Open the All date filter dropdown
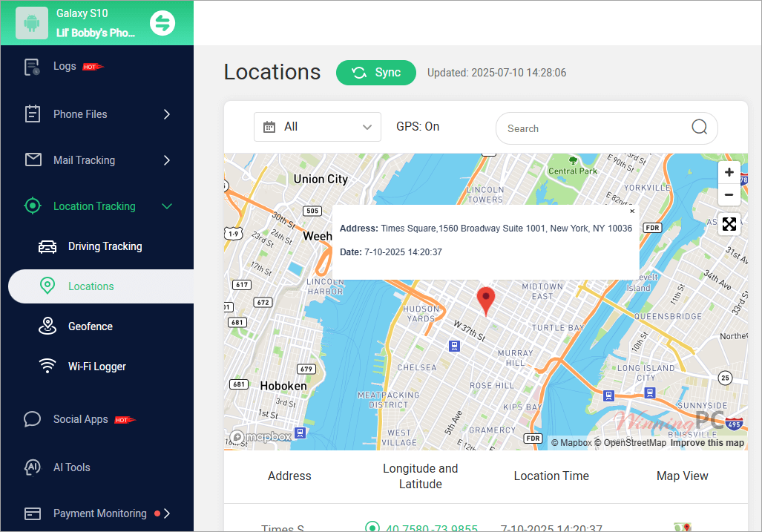Screen dimensions: 762x532 tap(318, 127)
